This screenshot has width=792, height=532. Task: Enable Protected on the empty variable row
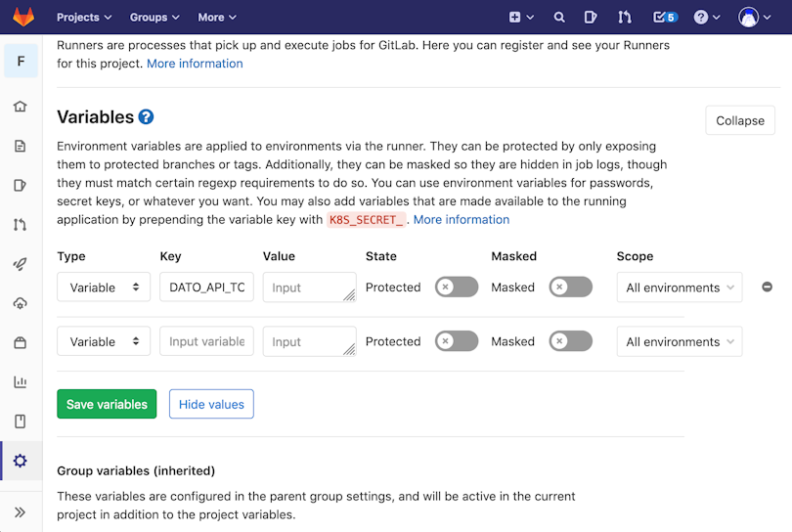[457, 341]
